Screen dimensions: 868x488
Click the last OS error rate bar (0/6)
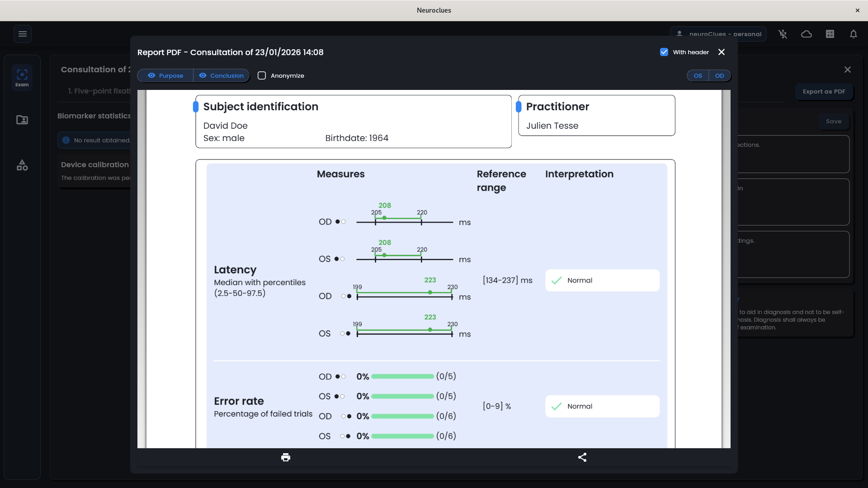pos(402,436)
